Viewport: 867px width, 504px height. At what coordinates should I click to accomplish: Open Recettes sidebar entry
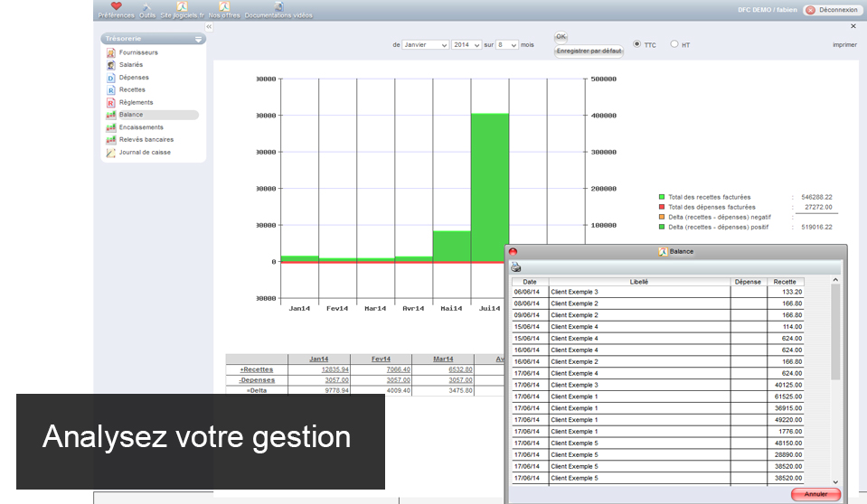tap(132, 89)
